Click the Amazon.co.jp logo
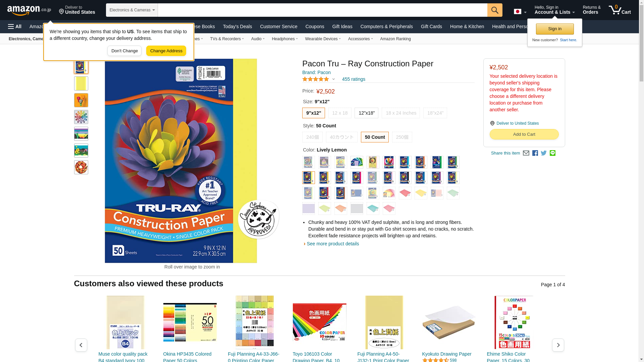The image size is (644, 362). tap(29, 10)
